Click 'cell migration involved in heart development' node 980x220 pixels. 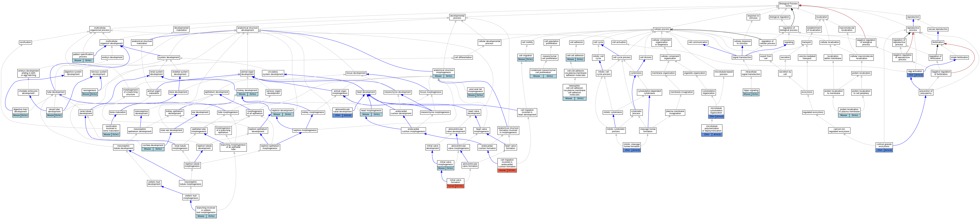click(527, 112)
